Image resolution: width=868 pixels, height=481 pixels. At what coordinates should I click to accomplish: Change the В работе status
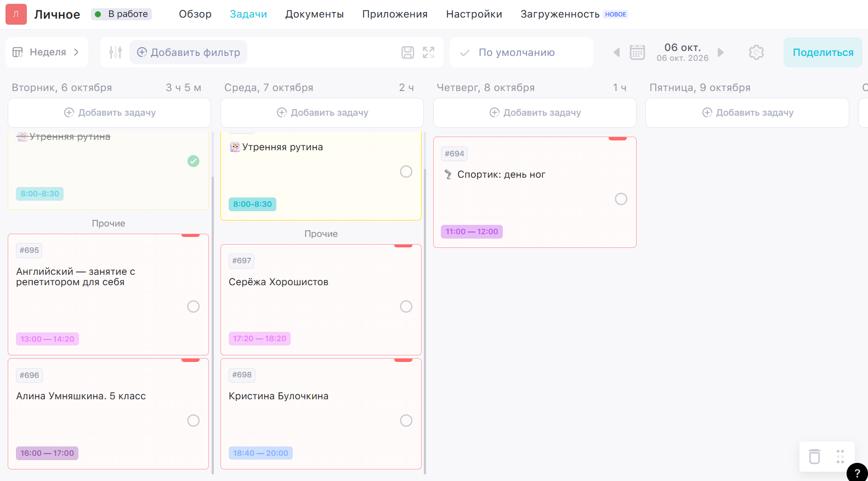click(x=122, y=14)
